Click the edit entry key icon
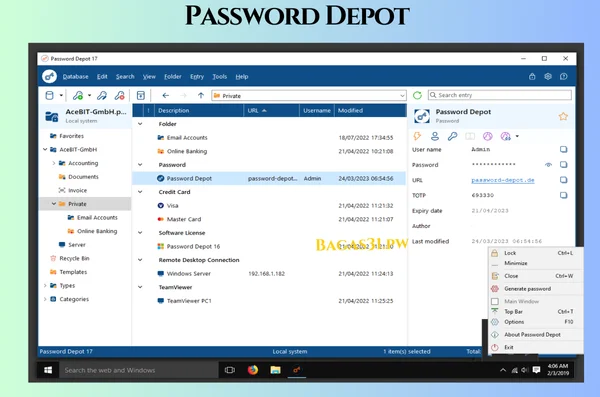This screenshot has width=600, height=397. (x=102, y=95)
